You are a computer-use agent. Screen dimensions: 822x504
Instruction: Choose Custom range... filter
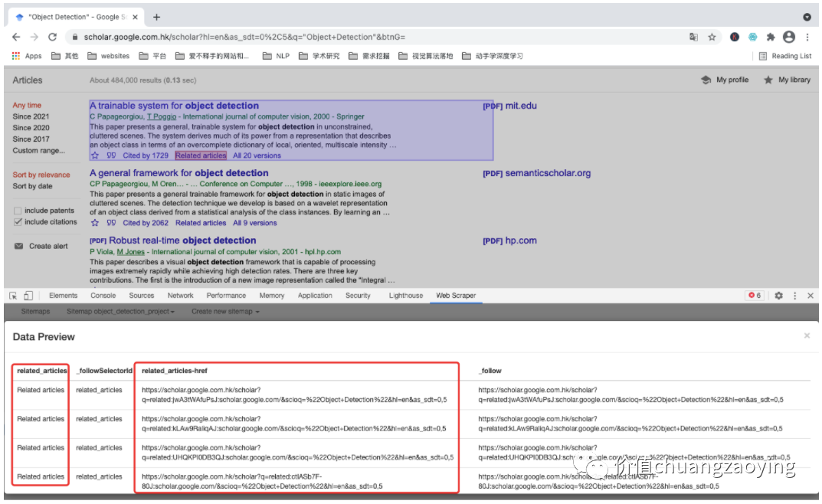point(39,151)
